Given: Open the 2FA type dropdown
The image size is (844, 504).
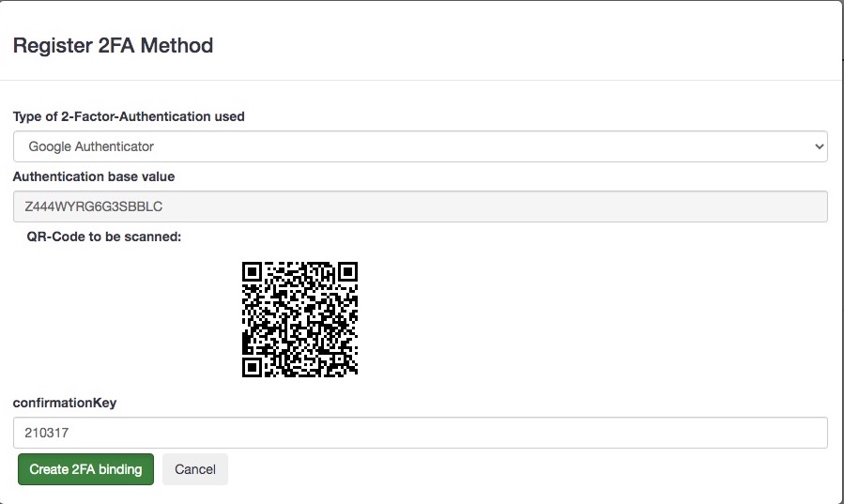Looking at the screenshot, I should tap(420, 146).
